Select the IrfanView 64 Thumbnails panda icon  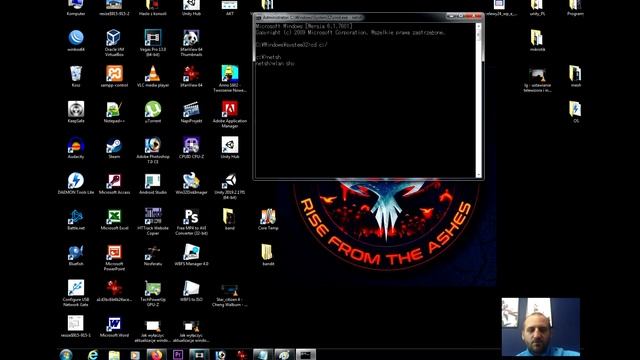click(x=191, y=42)
